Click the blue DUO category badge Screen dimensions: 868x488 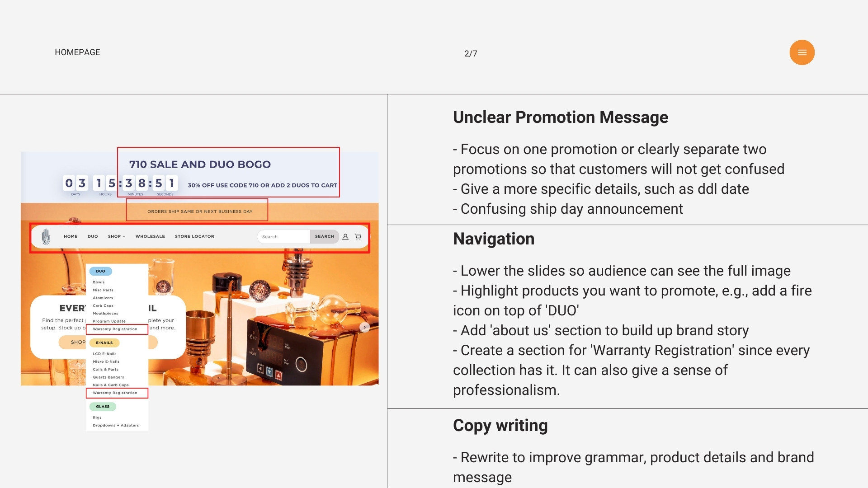pos(100,271)
